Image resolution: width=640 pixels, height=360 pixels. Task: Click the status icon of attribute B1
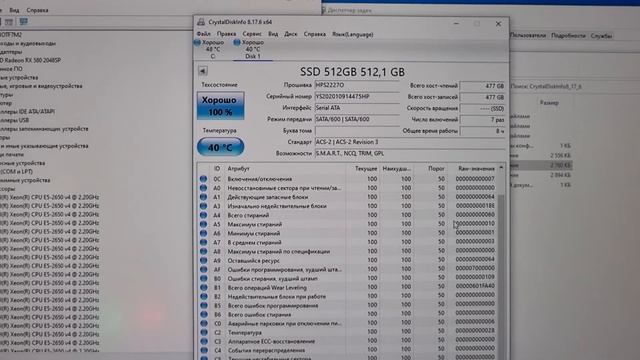tap(203, 287)
